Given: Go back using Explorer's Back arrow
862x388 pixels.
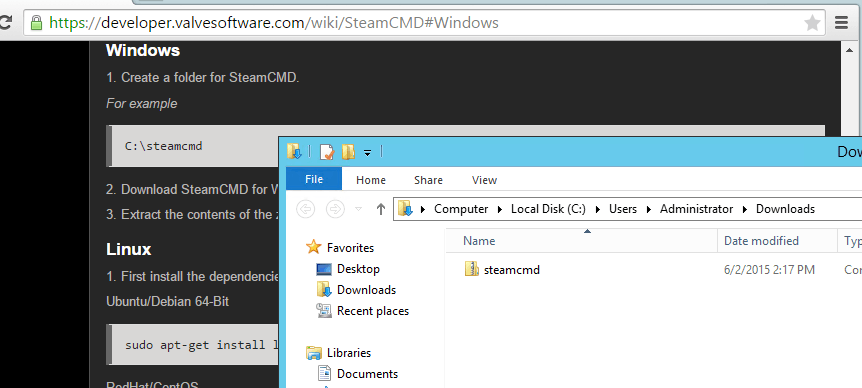Looking at the screenshot, I should pyautogui.click(x=306, y=209).
